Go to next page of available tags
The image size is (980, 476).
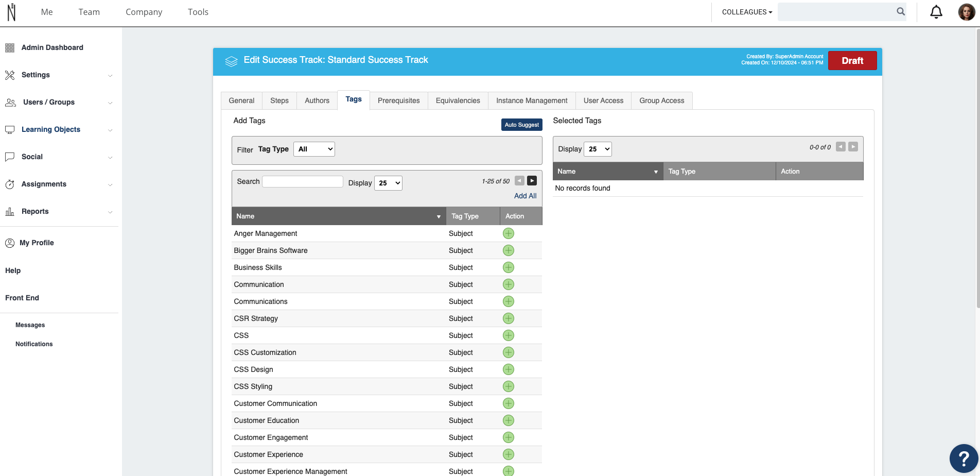pos(532,181)
